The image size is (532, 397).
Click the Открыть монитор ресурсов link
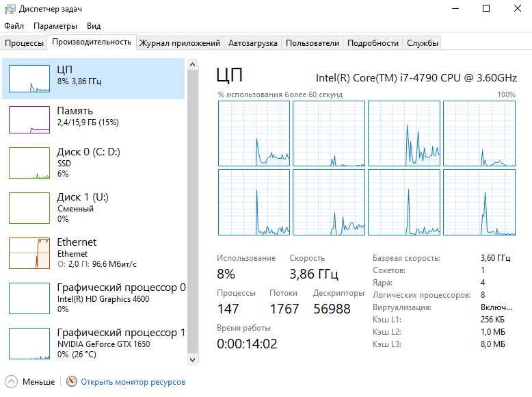(x=133, y=382)
